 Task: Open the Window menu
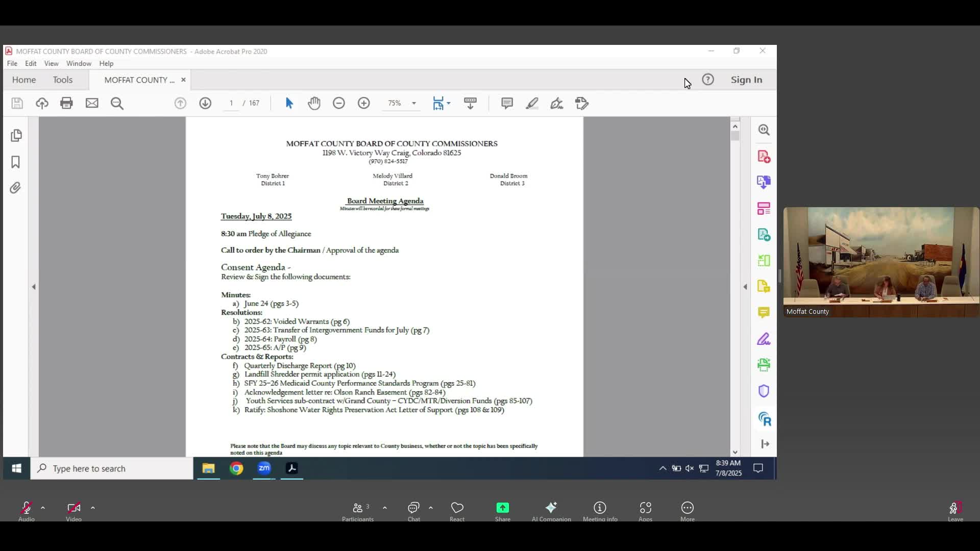click(x=79, y=63)
